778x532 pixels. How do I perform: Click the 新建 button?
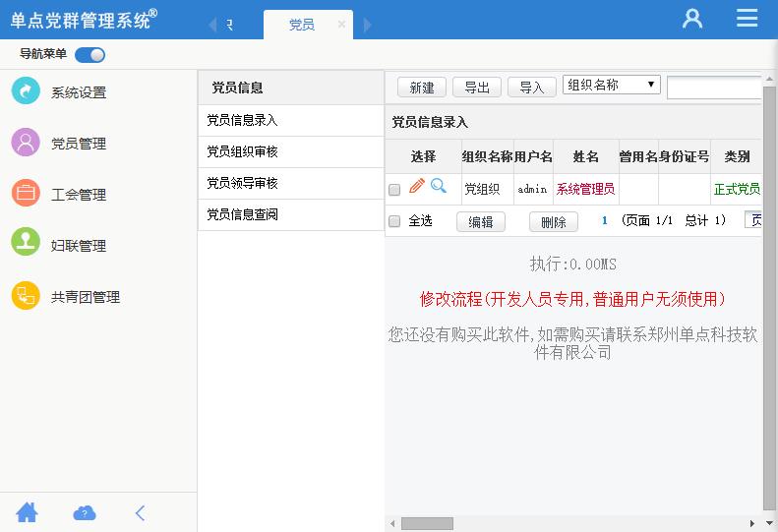tap(422, 88)
